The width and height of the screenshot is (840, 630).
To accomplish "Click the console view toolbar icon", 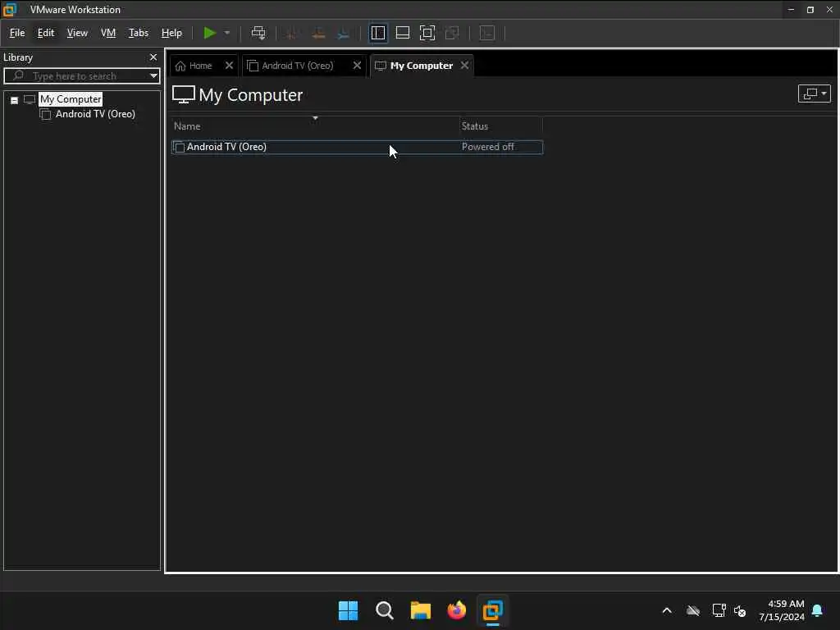I will click(487, 33).
